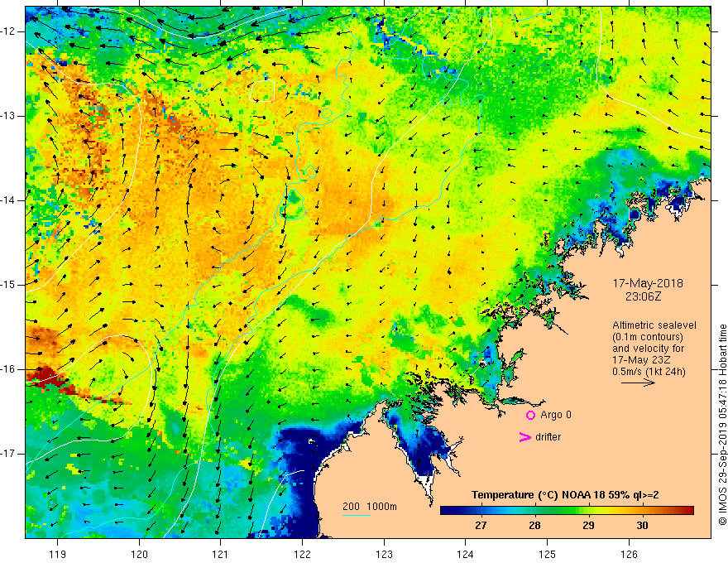The height and width of the screenshot is (563, 728).
Task: Click the colorbar tick label 30
Action: click(642, 526)
